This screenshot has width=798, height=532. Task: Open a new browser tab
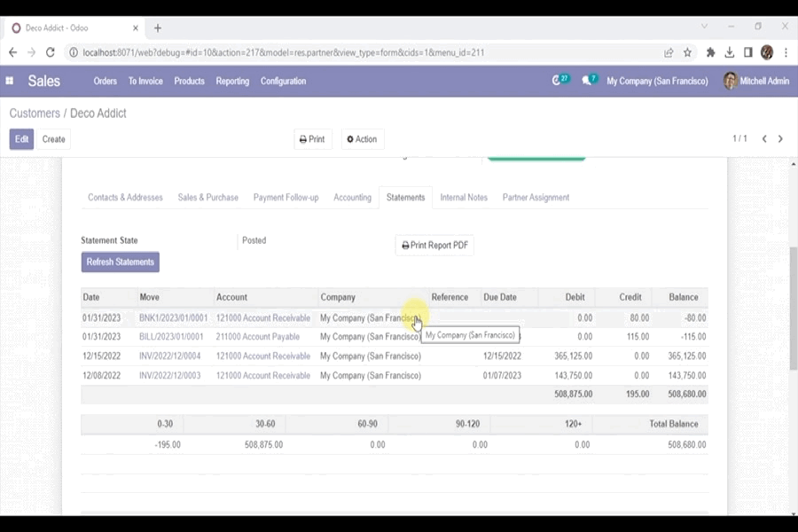click(158, 28)
